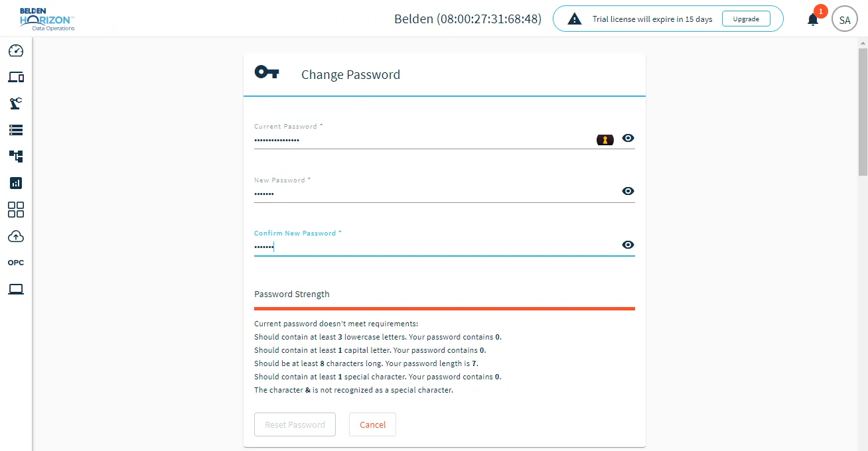Open the SA user avatar menu
This screenshot has width=868, height=451.
(x=845, y=19)
